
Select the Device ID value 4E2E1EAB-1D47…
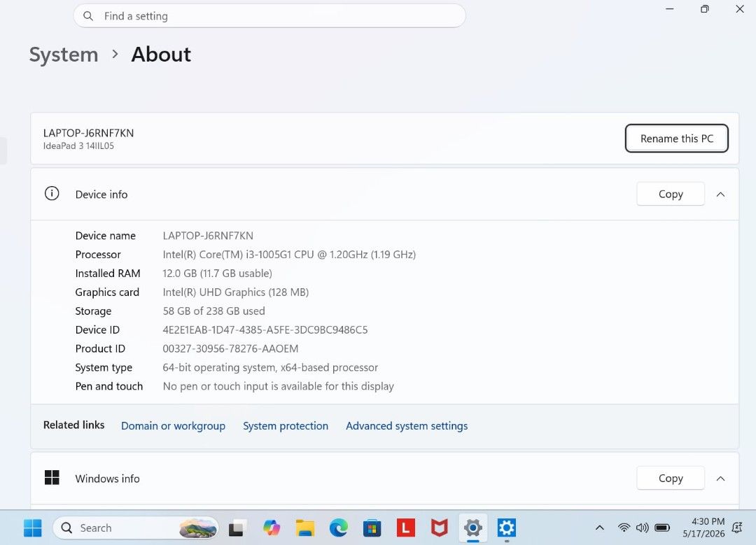(265, 330)
